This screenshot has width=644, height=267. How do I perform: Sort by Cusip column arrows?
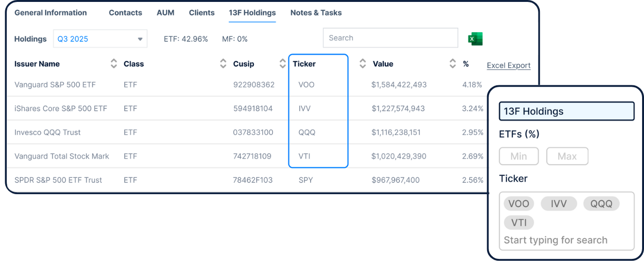283,64
